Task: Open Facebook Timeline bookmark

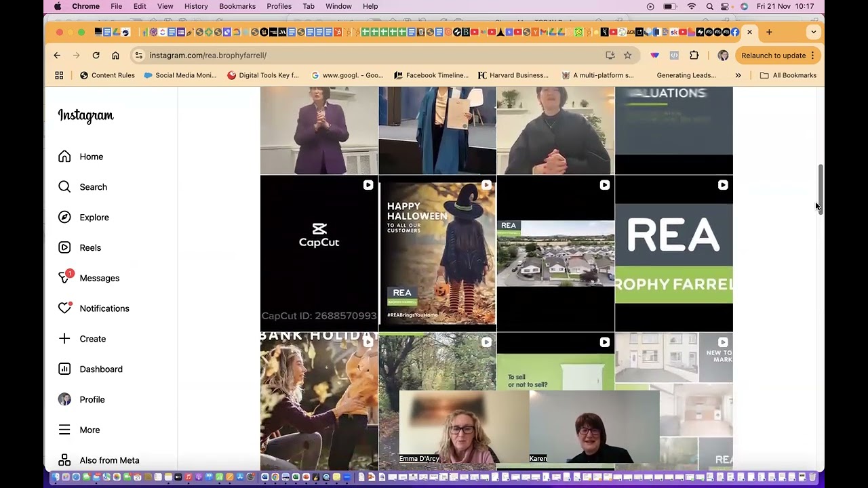Action: coord(431,75)
